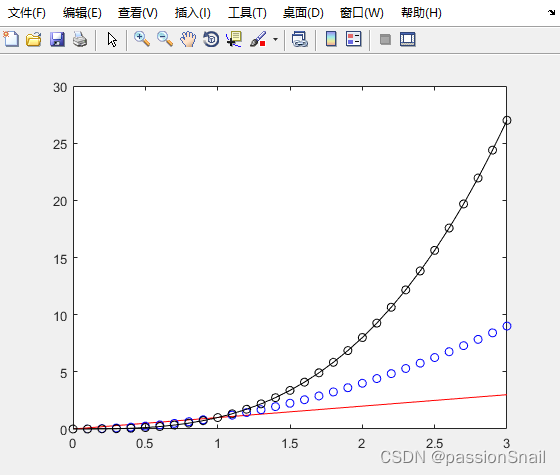Open the 工具(T) menu
This screenshot has width=560, height=475.
pyautogui.click(x=247, y=13)
